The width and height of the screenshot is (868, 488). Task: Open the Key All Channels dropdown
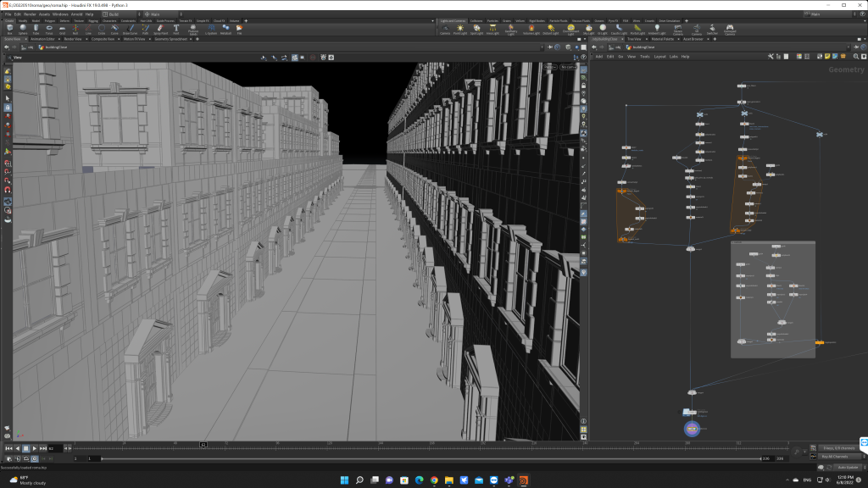click(835, 457)
